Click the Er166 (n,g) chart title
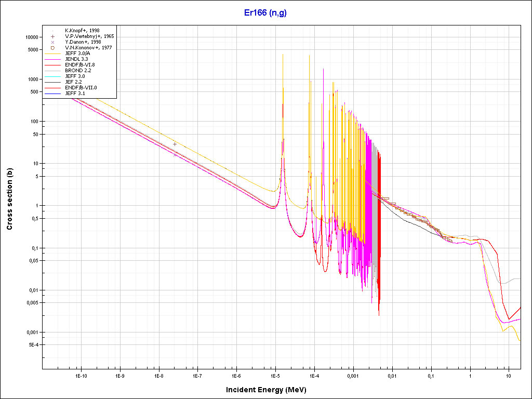Screen dimensions: 532x399 tap(265, 13)
